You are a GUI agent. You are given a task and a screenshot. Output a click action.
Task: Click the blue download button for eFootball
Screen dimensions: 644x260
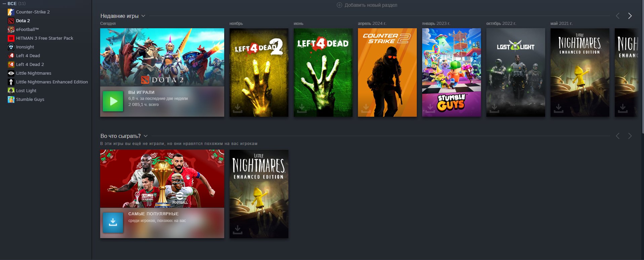tap(113, 222)
